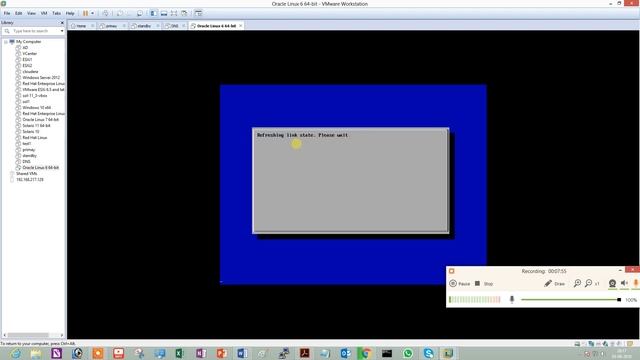Open Excel from the taskbar

tap(180, 353)
